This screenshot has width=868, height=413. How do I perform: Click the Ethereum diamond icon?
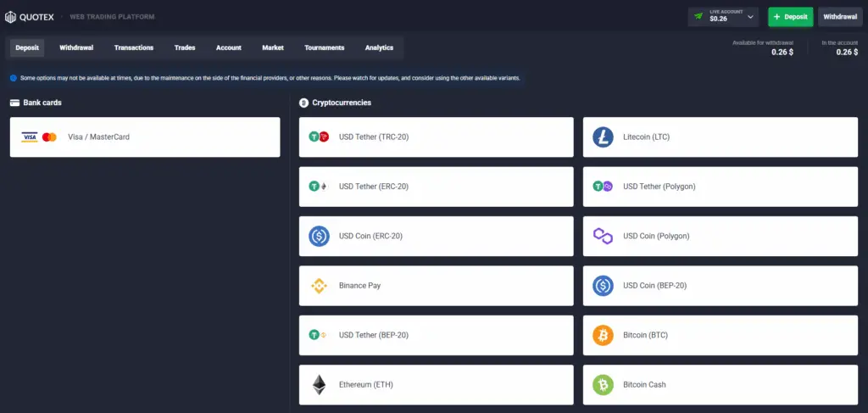pyautogui.click(x=319, y=385)
